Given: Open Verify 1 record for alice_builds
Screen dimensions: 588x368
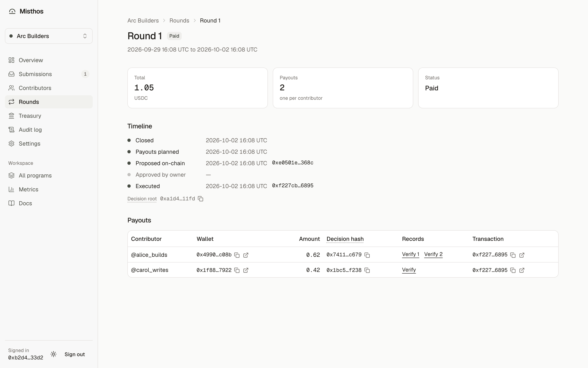Looking at the screenshot, I should (x=410, y=254).
